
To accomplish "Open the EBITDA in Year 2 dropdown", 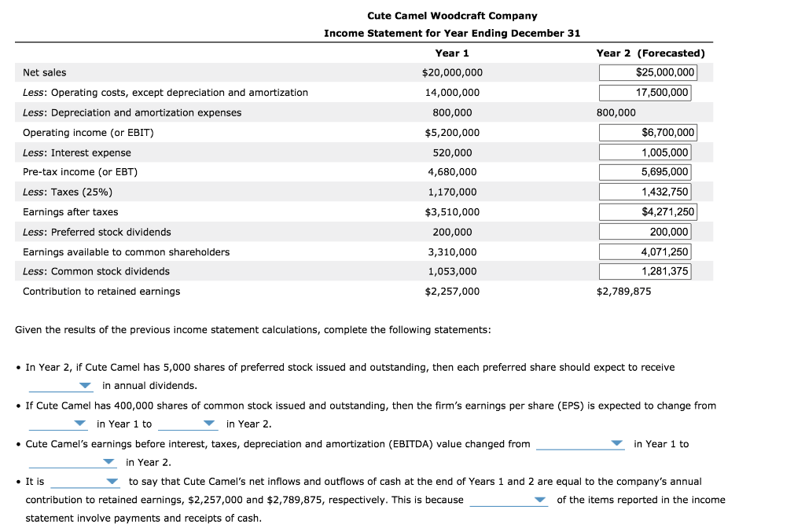I will pos(72,462).
